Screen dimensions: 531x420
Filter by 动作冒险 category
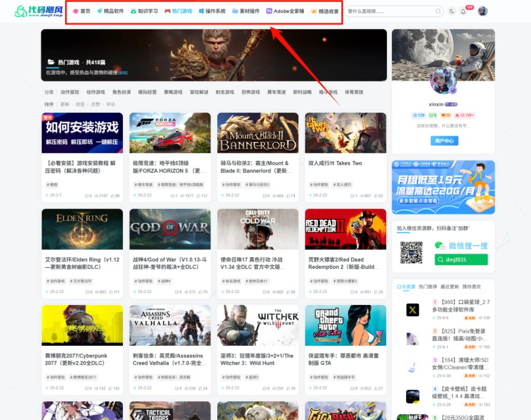[x=70, y=92]
